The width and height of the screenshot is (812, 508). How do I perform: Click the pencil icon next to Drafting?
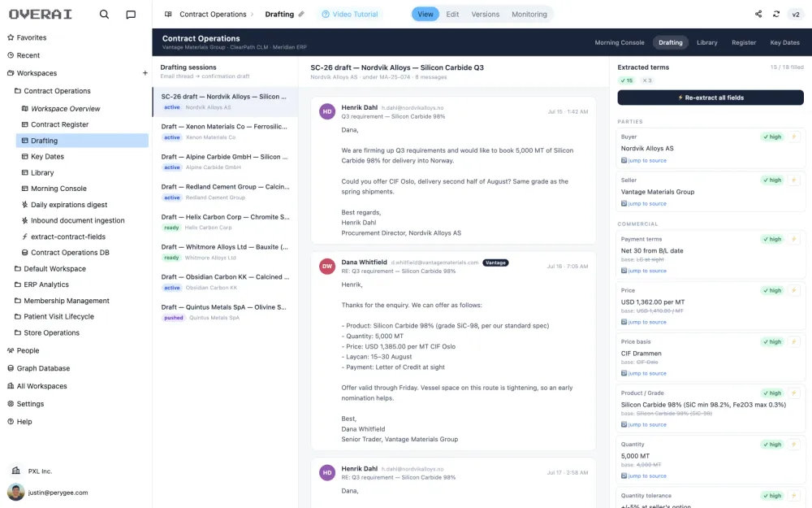click(x=301, y=14)
